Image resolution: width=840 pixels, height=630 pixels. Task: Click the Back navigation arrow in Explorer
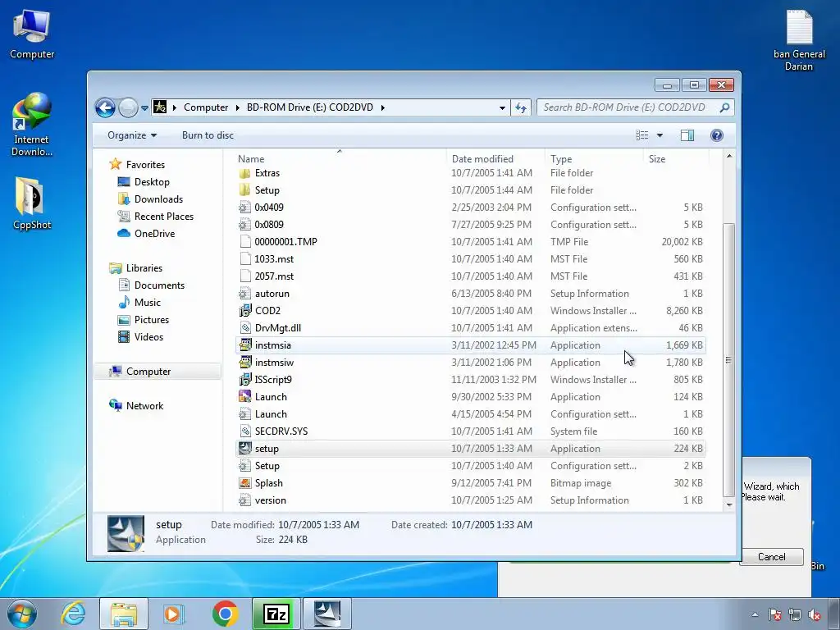click(x=105, y=107)
